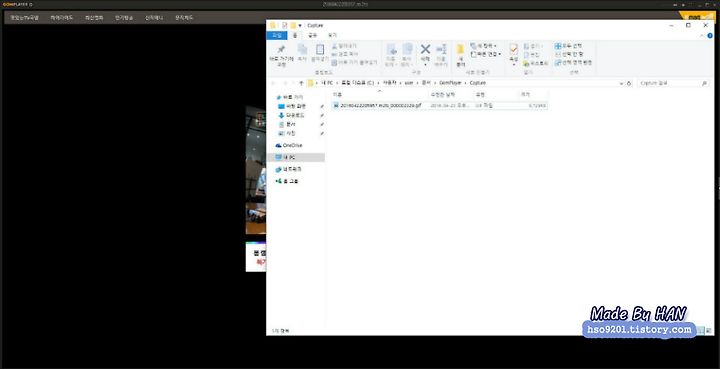Screen dimensions: 720x369
Task: Expand the arrow under the 속성 button
Action: coord(514,65)
